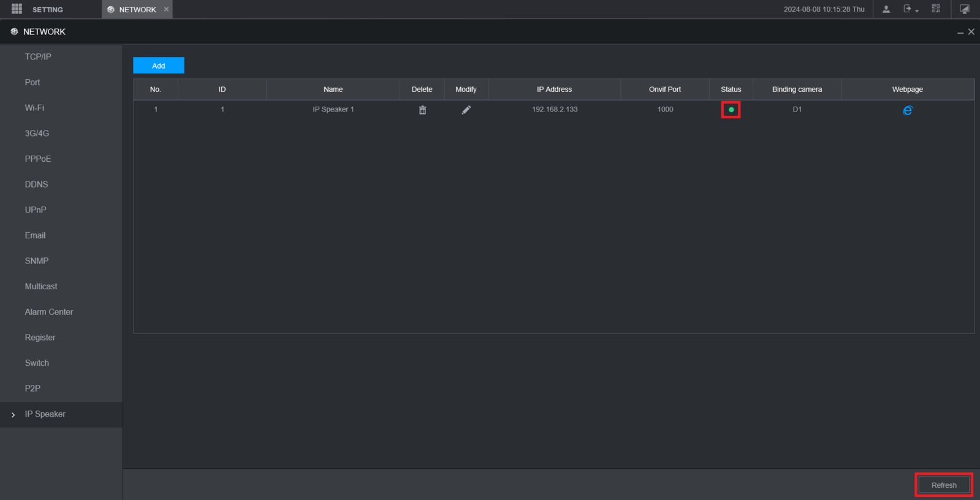Click the green status indicator dot
The height and width of the screenshot is (500, 980).
coord(731,110)
